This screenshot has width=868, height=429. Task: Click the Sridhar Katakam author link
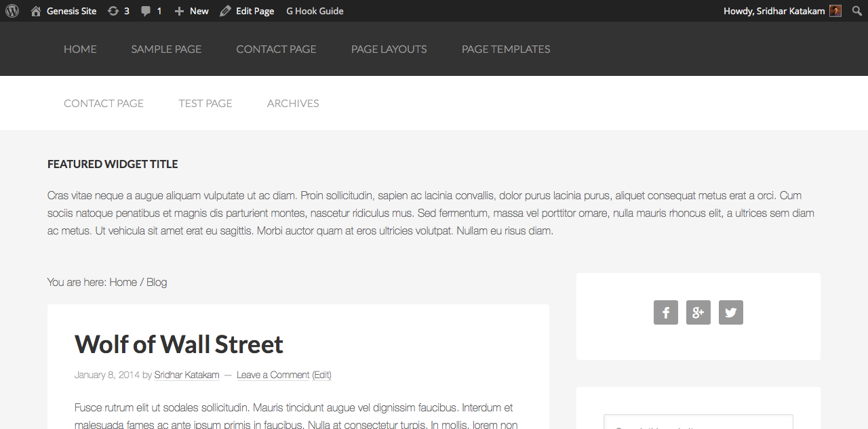point(186,375)
